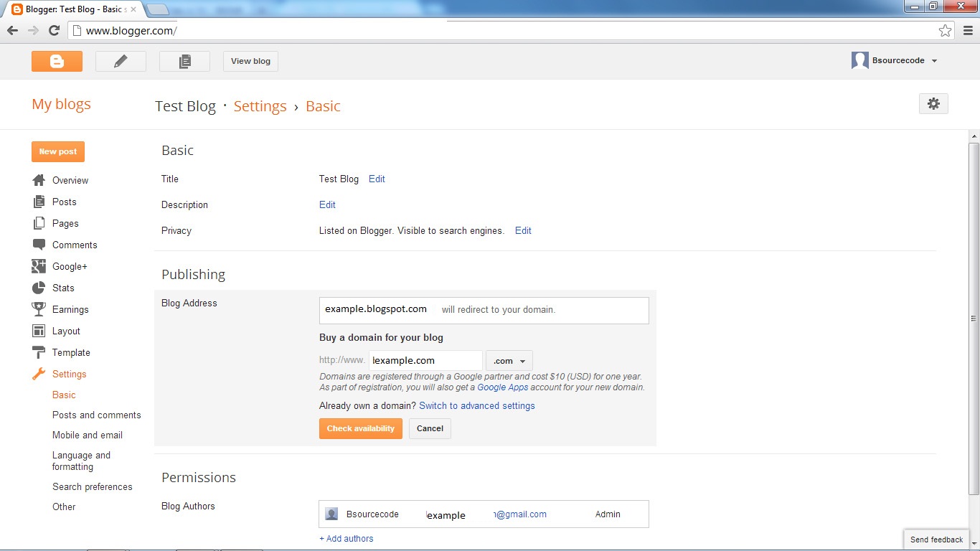This screenshot has height=551, width=980.
Task: Open the pencil new post editor icon
Action: pyautogui.click(x=121, y=61)
